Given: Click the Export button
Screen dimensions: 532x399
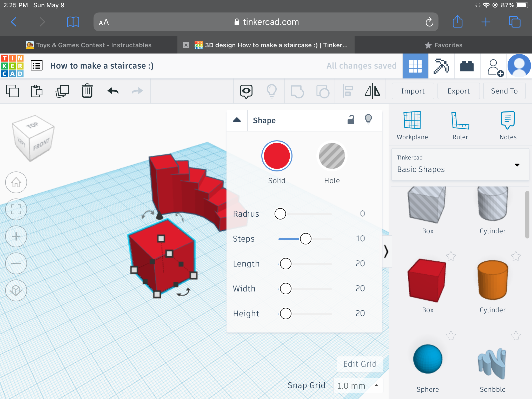Looking at the screenshot, I should click(458, 91).
